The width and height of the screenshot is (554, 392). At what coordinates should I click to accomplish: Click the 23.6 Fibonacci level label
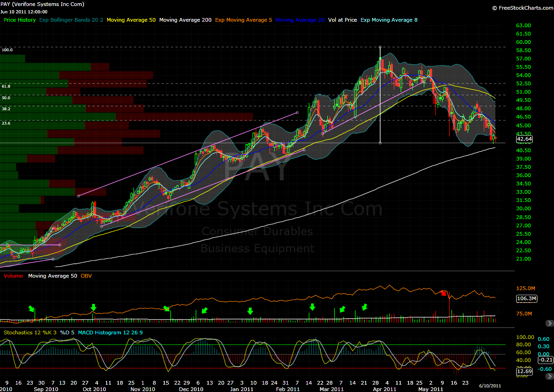pyautogui.click(x=6, y=123)
